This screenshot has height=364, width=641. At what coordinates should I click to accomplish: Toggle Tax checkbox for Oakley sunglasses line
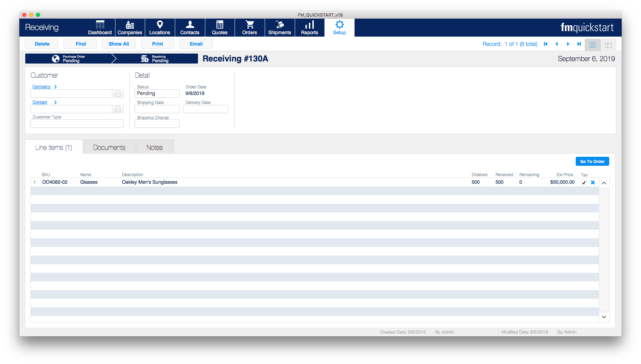tap(584, 182)
